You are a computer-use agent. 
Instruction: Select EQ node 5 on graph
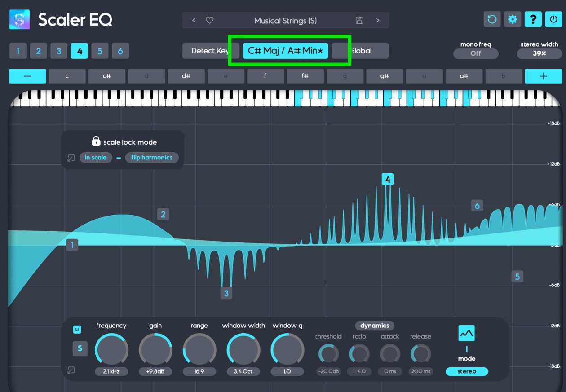[x=517, y=277]
